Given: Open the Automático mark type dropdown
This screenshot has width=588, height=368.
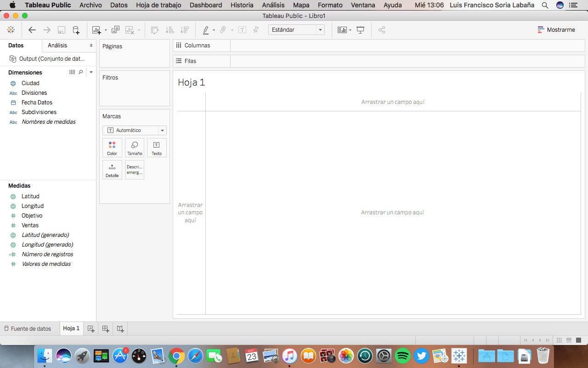Looking at the screenshot, I should (x=135, y=130).
